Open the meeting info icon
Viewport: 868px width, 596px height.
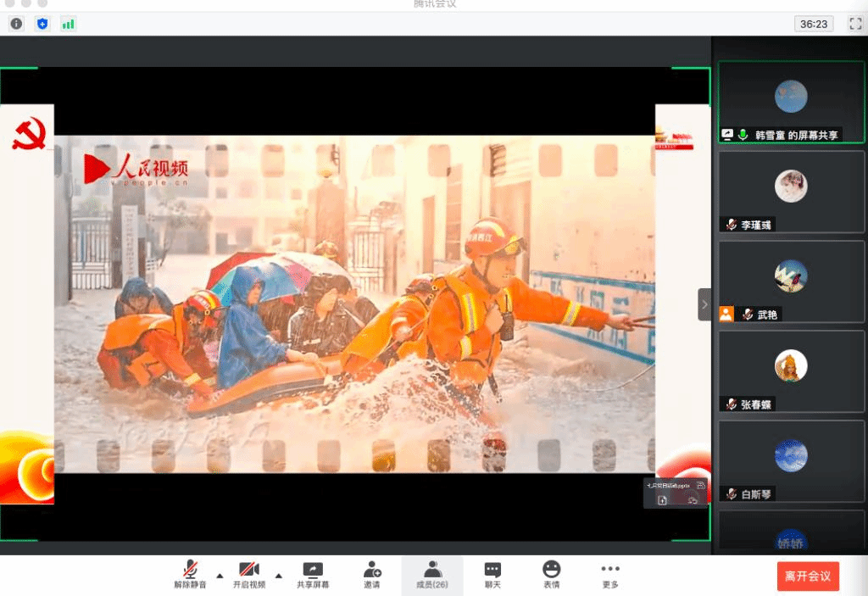point(16,24)
